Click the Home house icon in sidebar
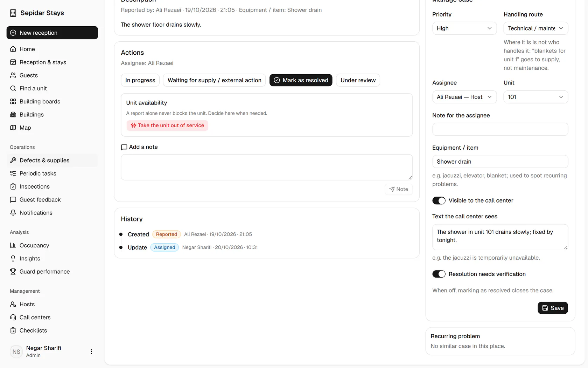Image resolution: width=588 pixels, height=368 pixels. point(13,49)
